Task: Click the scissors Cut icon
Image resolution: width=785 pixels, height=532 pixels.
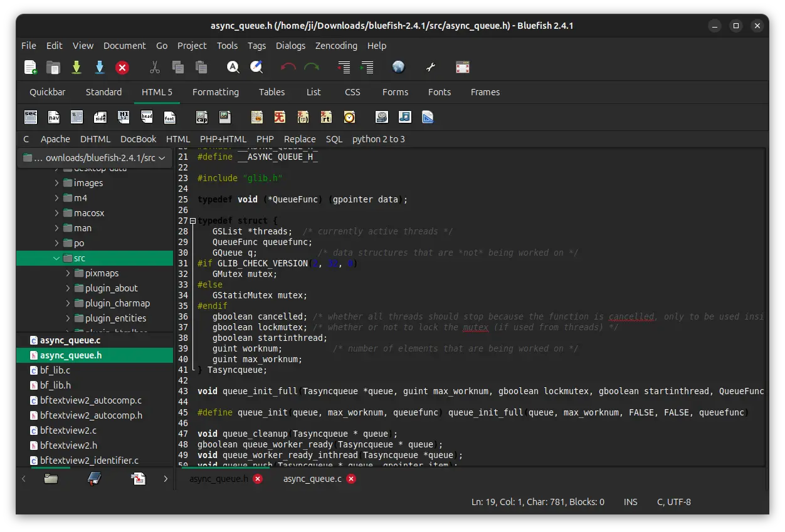Action: [154, 68]
